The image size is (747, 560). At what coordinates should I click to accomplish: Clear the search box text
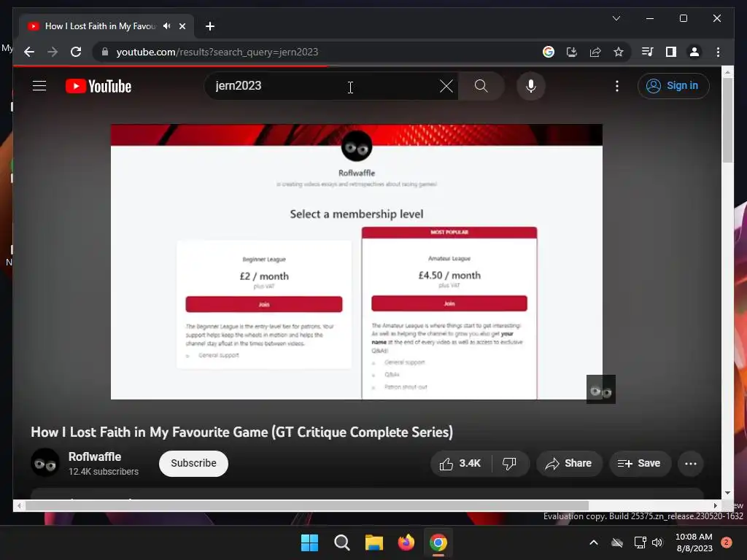[x=446, y=86]
